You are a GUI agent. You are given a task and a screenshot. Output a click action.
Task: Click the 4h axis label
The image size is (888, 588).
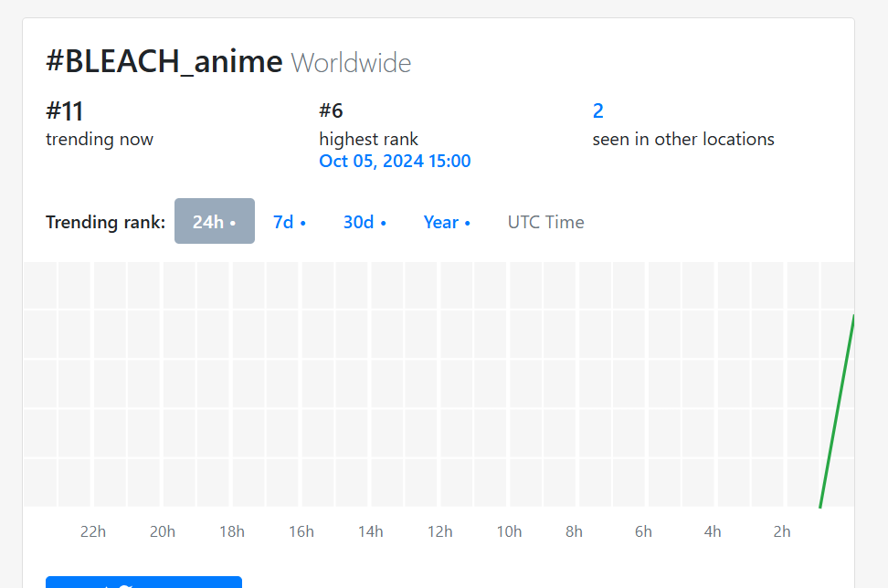point(713,532)
